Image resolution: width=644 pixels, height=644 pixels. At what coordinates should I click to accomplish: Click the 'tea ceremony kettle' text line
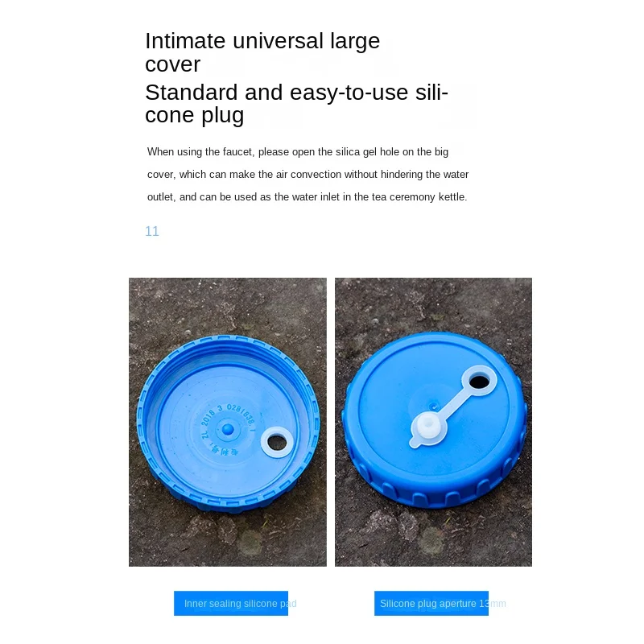308,197
